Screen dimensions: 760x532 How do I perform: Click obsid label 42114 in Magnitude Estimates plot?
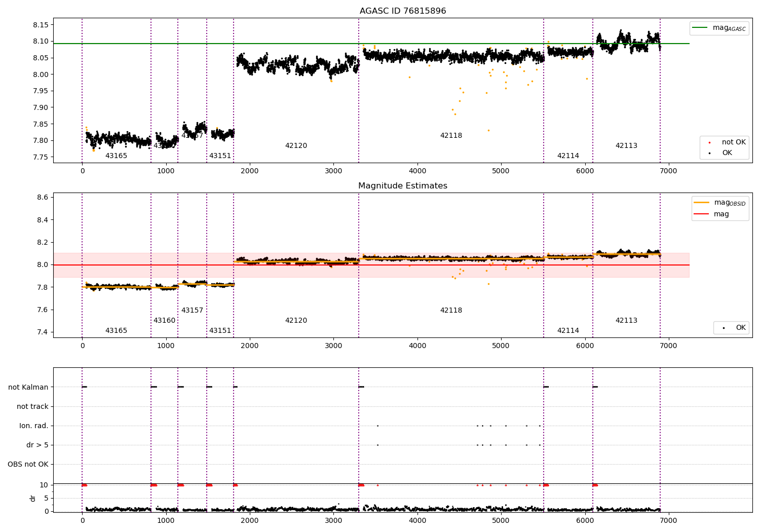(x=568, y=331)
